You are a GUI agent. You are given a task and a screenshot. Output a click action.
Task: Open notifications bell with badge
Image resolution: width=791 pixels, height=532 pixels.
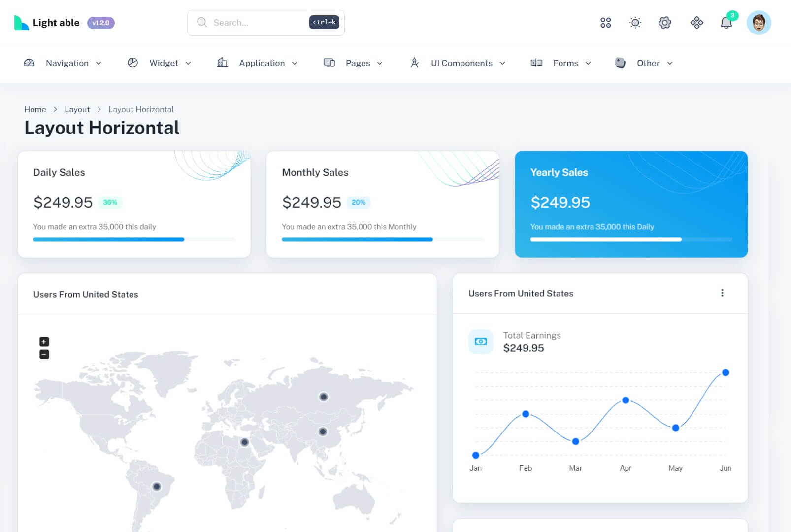pos(726,23)
